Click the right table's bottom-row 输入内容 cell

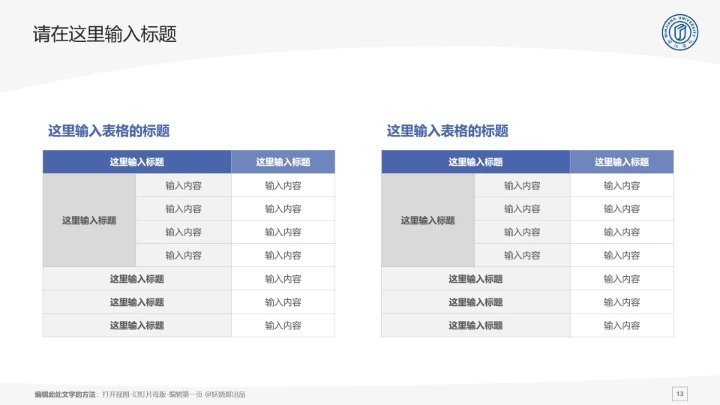point(622,326)
